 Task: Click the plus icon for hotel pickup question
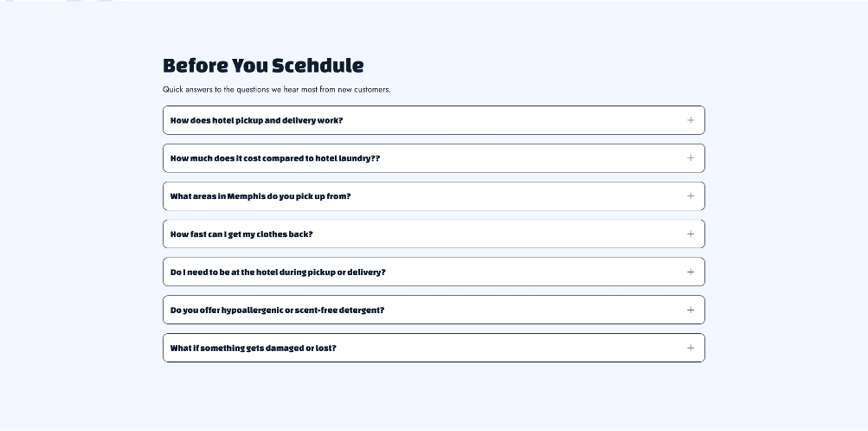690,120
